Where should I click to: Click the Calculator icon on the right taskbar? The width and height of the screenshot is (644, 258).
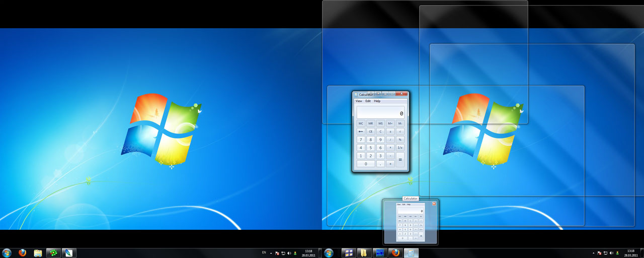point(411,252)
